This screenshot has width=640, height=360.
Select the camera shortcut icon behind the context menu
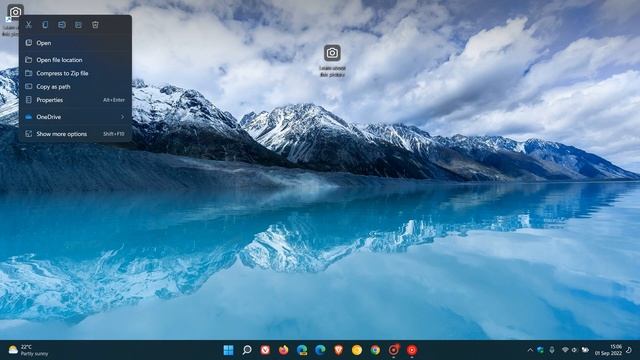pyautogui.click(x=15, y=11)
